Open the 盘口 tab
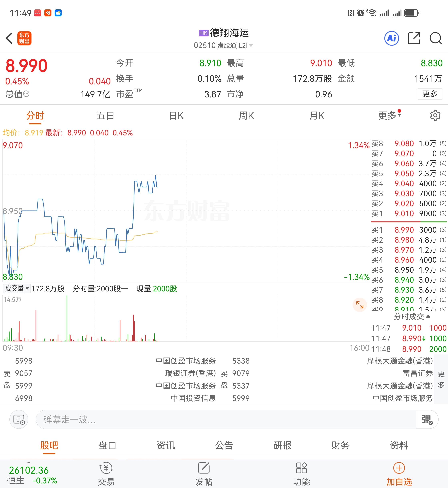The width and height of the screenshot is (448, 488). tap(107, 445)
